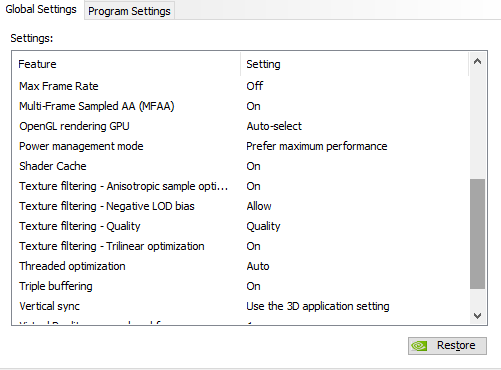This screenshot has width=501, height=370.
Task: Open the OpenGL rendering GPU Auto-select dropdown
Action: (x=274, y=126)
